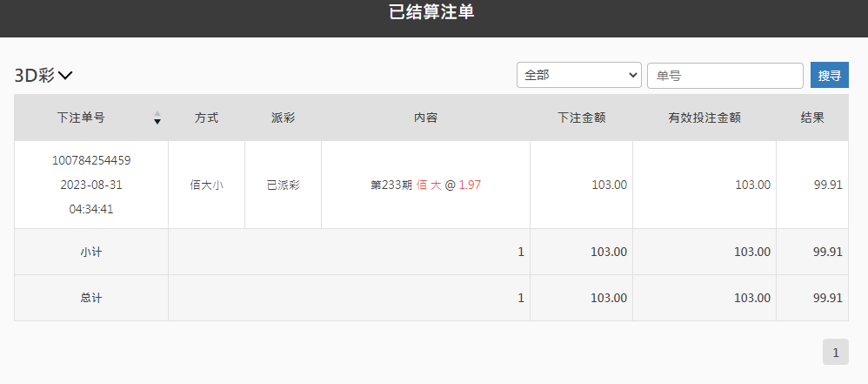Click the 小计 subtotal row label
The width and height of the screenshot is (868, 384).
click(91, 252)
